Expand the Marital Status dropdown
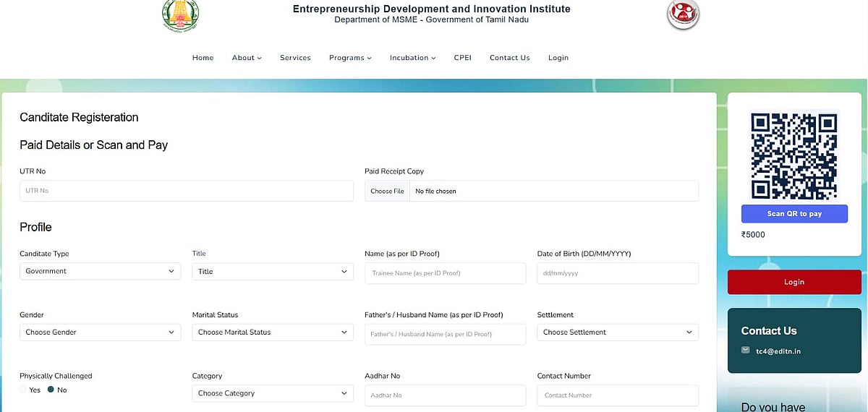Screen dimensions: 868x412 click(272, 332)
